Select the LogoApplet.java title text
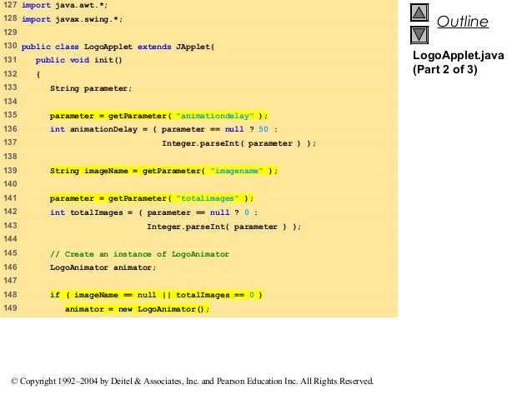 (x=458, y=55)
